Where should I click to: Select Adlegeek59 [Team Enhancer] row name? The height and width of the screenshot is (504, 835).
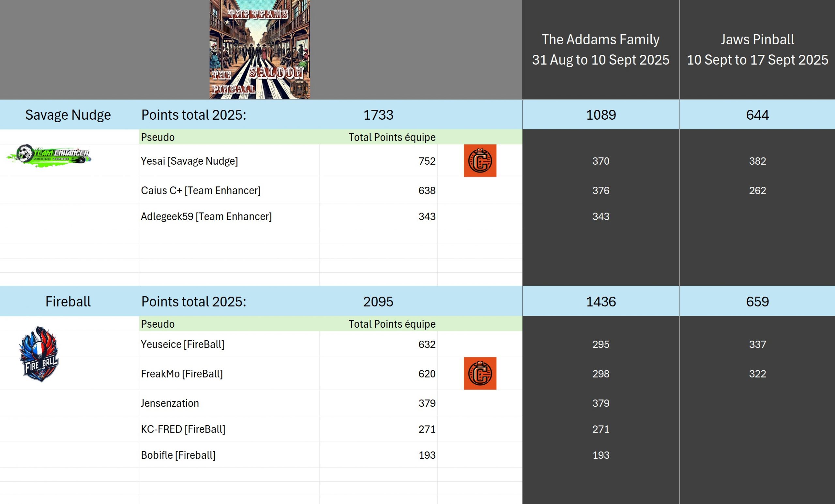206,216
